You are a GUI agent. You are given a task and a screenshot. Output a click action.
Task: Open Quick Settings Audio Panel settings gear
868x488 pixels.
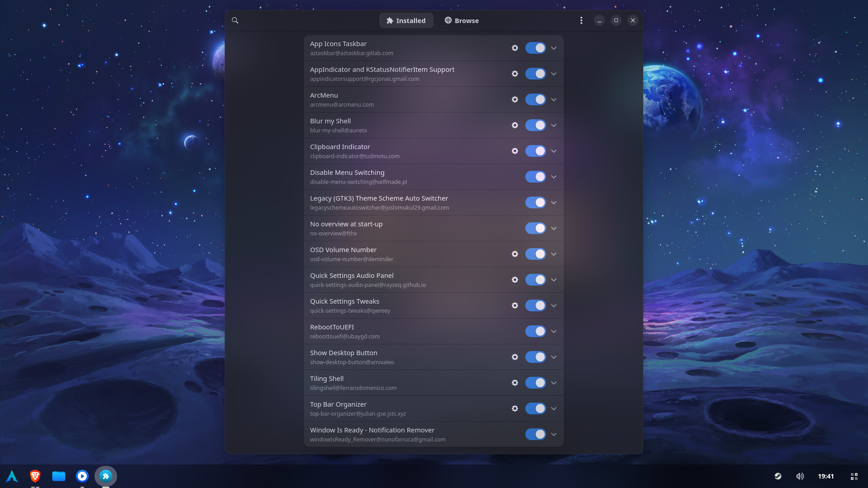pyautogui.click(x=515, y=280)
